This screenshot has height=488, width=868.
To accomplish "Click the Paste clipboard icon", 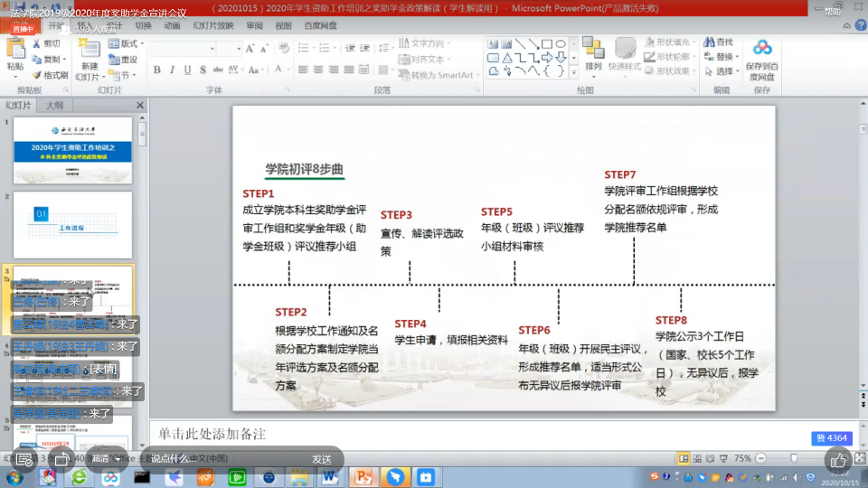I will coord(15,50).
